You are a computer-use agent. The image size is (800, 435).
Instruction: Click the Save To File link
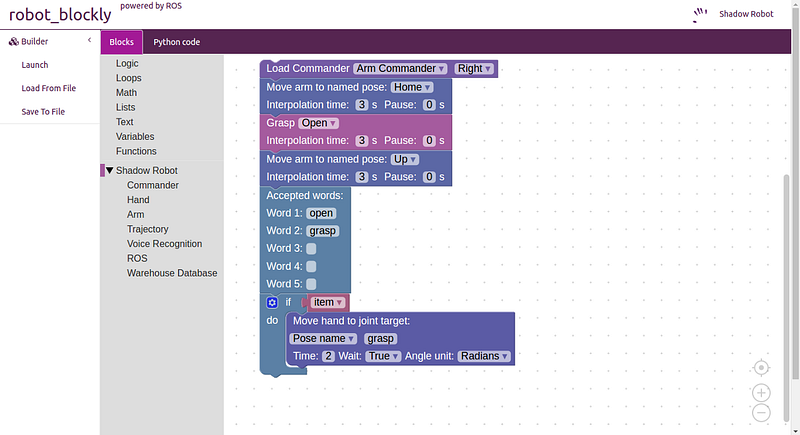point(43,112)
